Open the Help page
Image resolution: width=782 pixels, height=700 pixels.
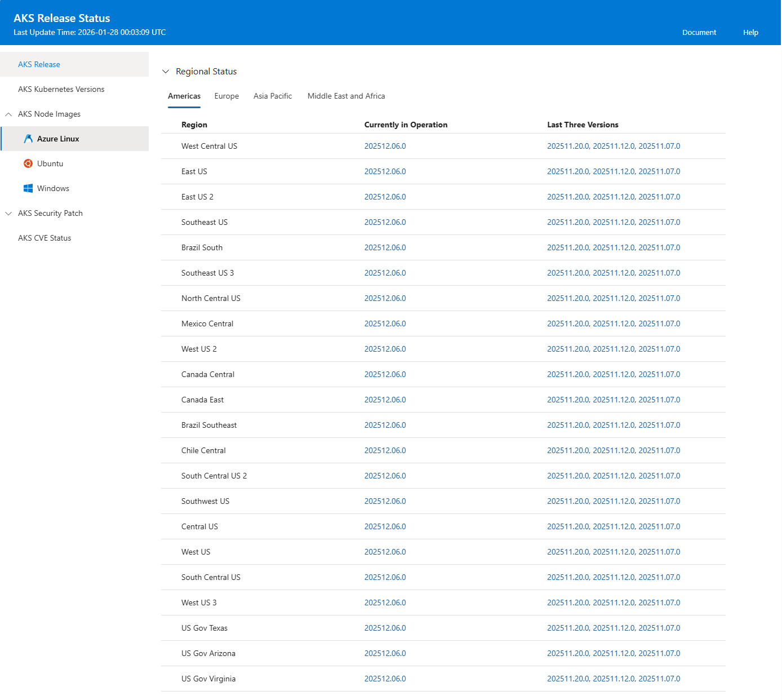click(x=750, y=32)
